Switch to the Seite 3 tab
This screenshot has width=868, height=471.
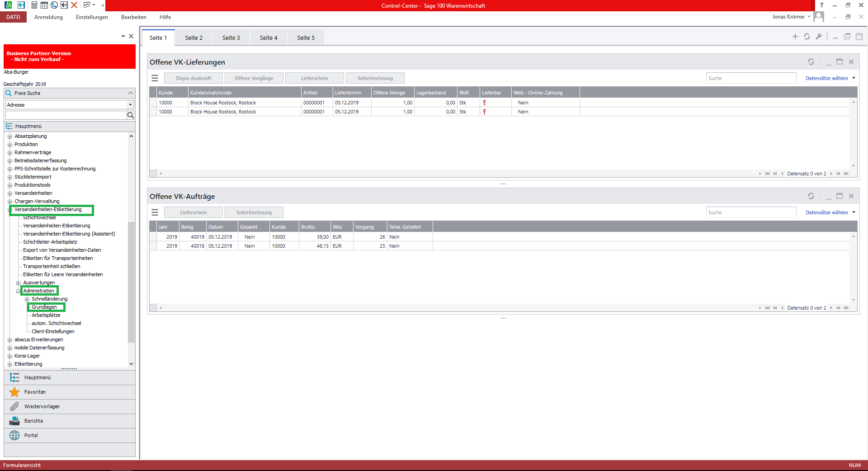coord(231,38)
